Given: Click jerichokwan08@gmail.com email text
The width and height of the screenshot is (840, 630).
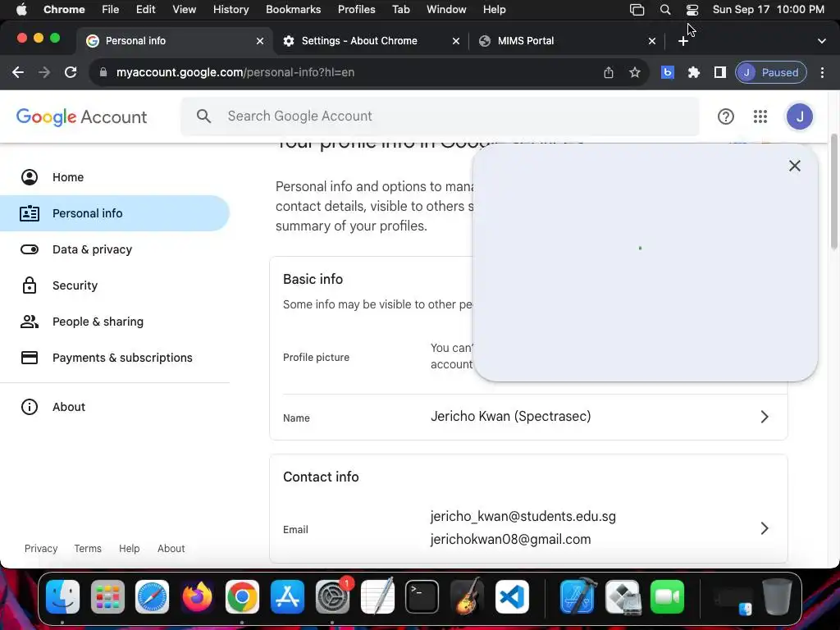Looking at the screenshot, I should click(510, 540).
